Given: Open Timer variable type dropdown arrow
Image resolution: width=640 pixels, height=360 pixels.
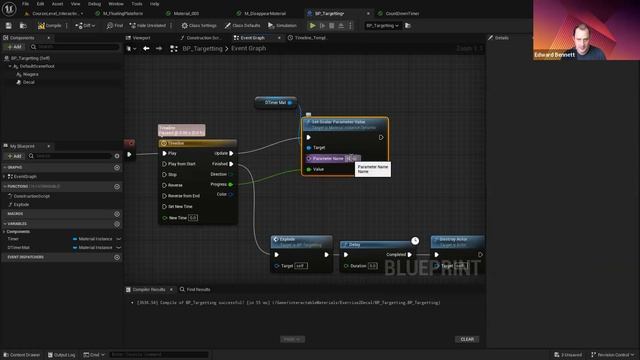Looking at the screenshot, I should 119,239.
